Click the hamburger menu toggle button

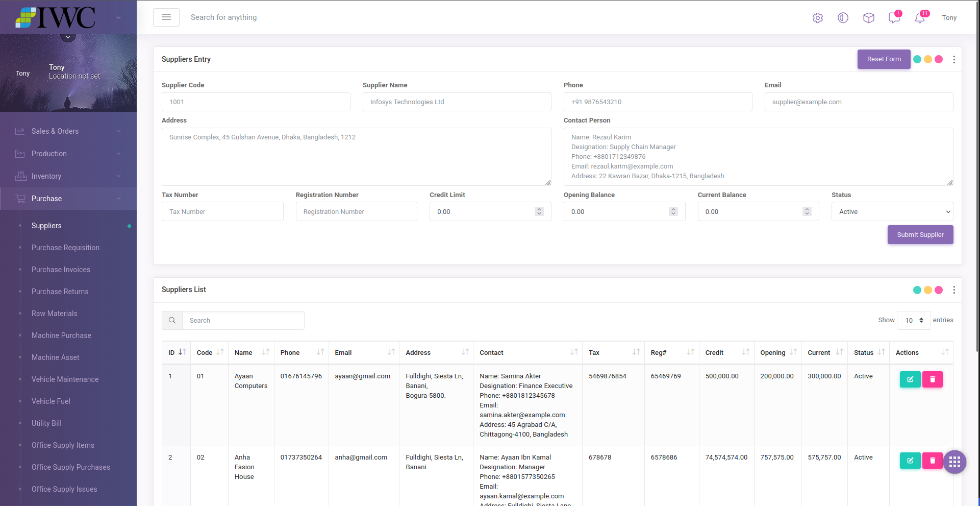pos(166,17)
